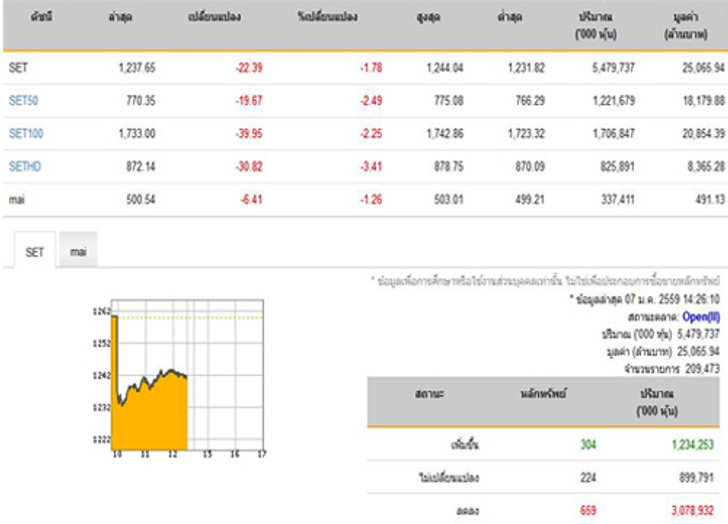Select SET100 value 20,854.39
Image resolution: width=728 pixels, height=524 pixels.
pyautogui.click(x=703, y=133)
